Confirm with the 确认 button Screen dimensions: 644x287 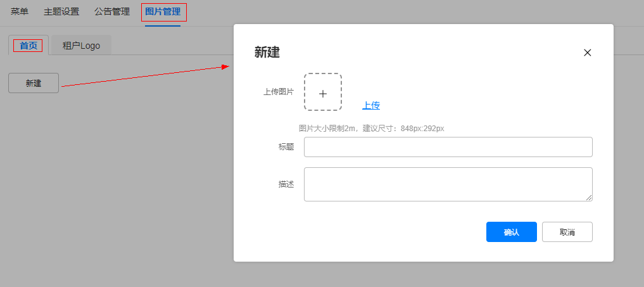click(512, 232)
